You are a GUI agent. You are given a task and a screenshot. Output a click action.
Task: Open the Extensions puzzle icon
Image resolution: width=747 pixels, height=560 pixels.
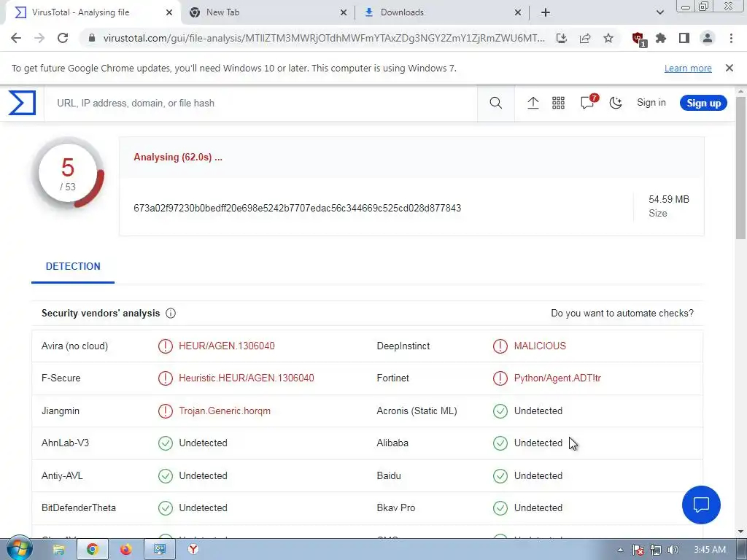[661, 38]
